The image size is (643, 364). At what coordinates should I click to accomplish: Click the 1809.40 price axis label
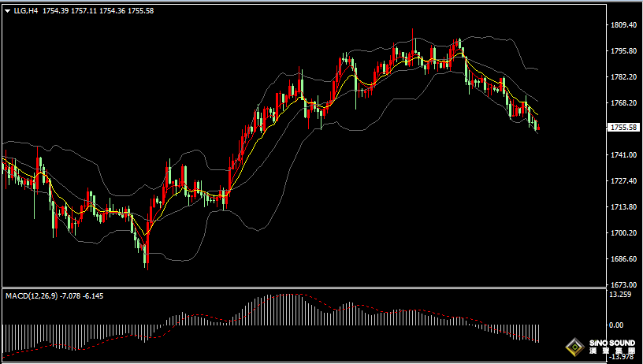click(x=624, y=25)
